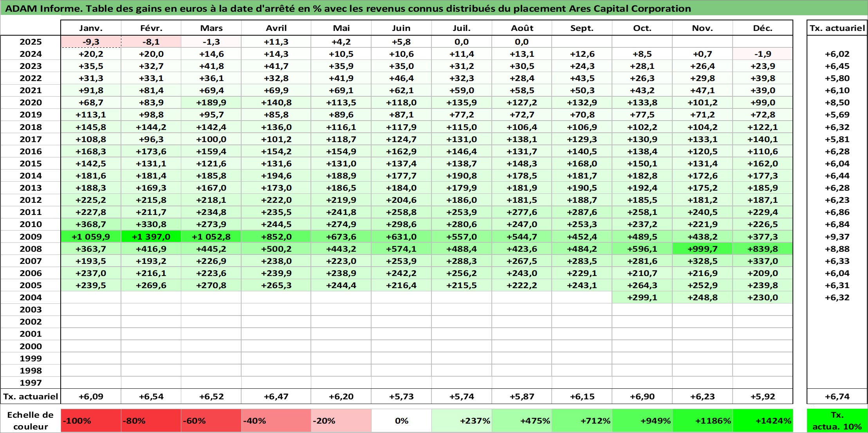Image resolution: width=868 pixels, height=433 pixels.
Task: Select the +46,4 cell in June 2022
Action: [x=401, y=78]
